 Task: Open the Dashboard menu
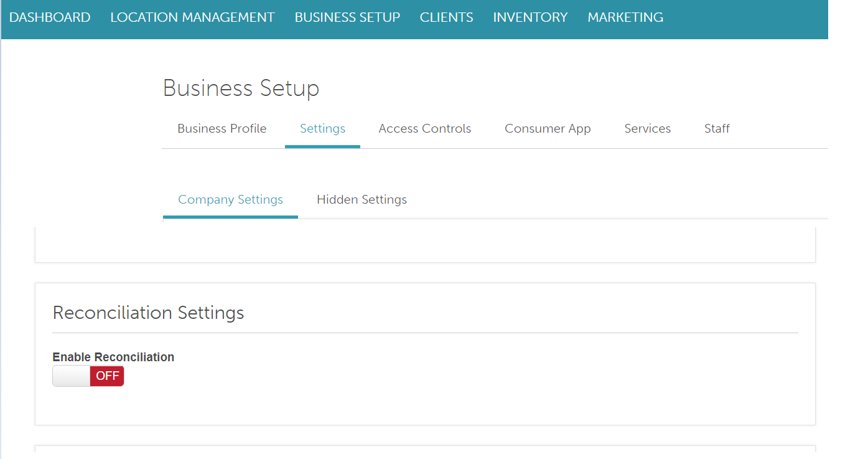tap(50, 17)
